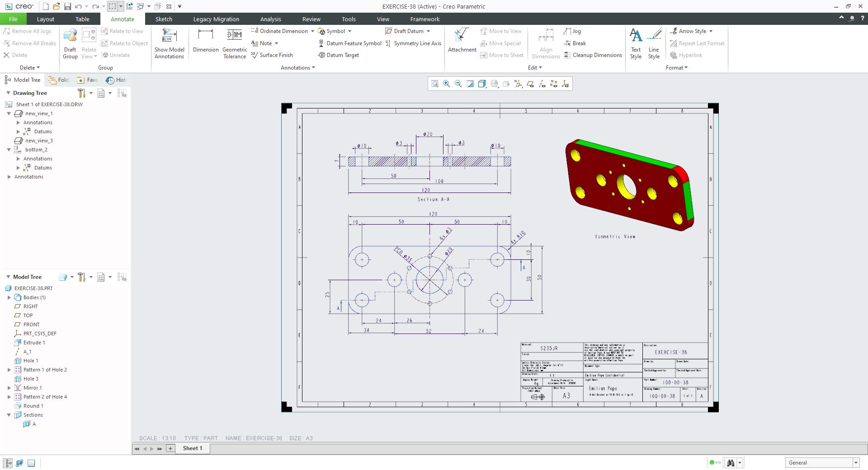Click the Save icon in quick access toolbar

pyautogui.click(x=67, y=6)
